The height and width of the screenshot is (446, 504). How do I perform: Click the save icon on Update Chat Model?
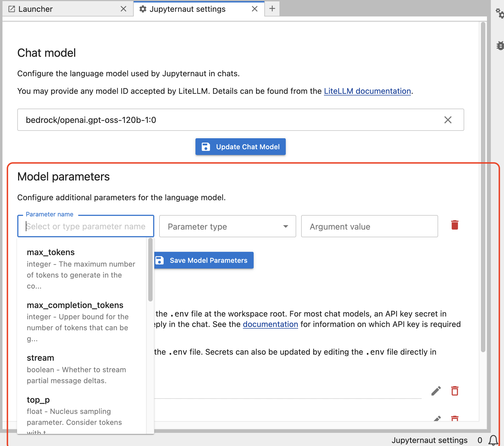coord(206,147)
